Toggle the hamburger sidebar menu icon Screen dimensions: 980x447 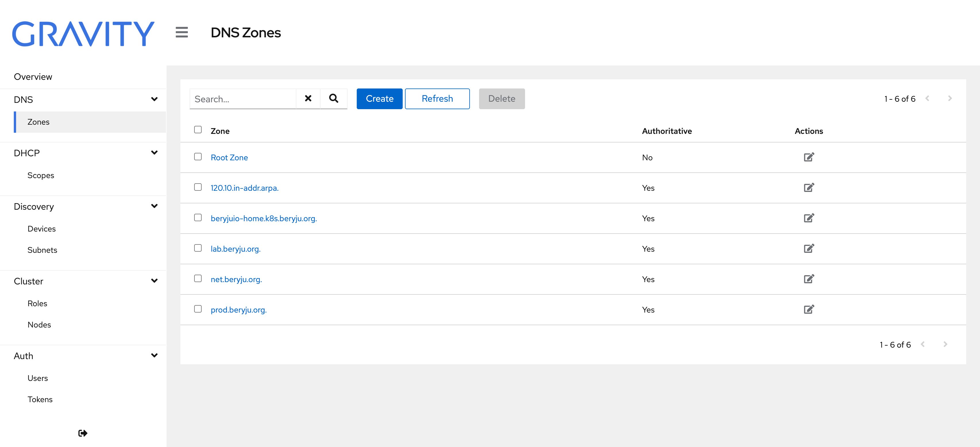pos(182,32)
